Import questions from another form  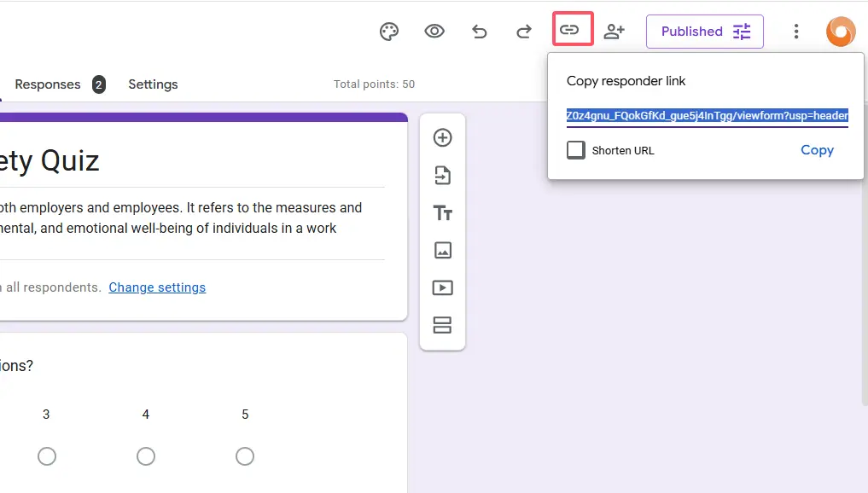(442, 176)
